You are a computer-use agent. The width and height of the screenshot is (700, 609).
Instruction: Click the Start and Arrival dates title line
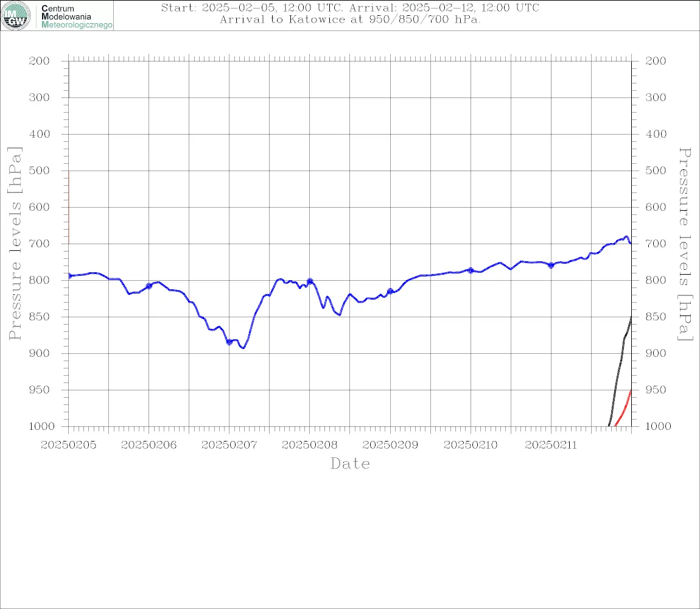coord(350,7)
